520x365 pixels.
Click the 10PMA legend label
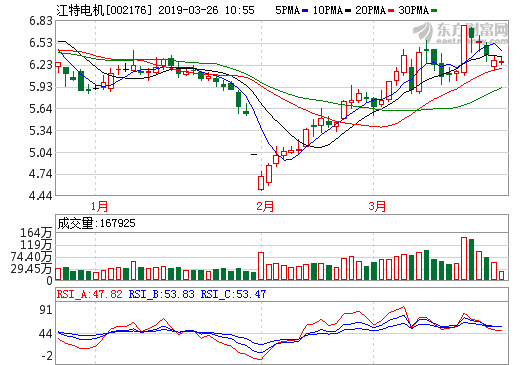[328, 10]
